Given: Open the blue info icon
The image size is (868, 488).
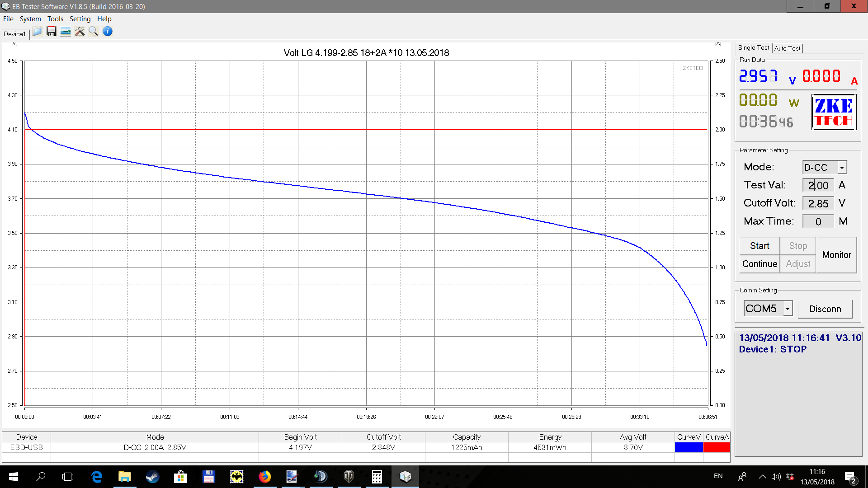Looking at the screenshot, I should [x=108, y=32].
